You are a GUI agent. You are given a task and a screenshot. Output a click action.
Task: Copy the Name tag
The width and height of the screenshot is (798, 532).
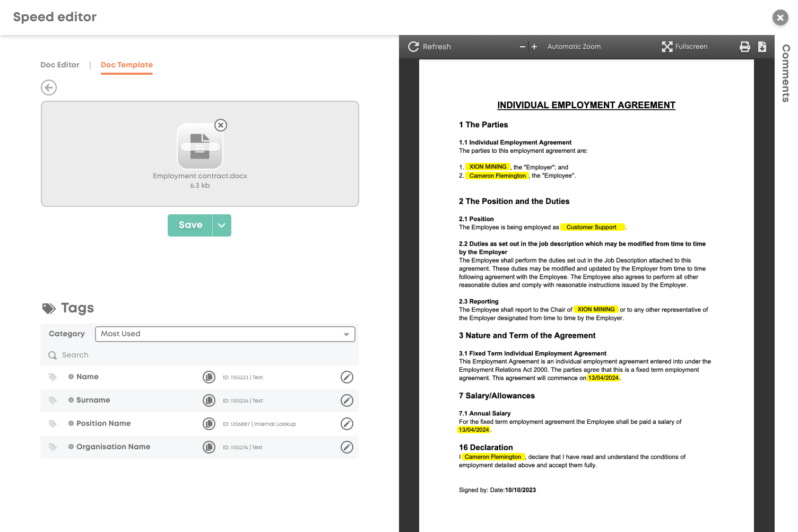pos(209,377)
